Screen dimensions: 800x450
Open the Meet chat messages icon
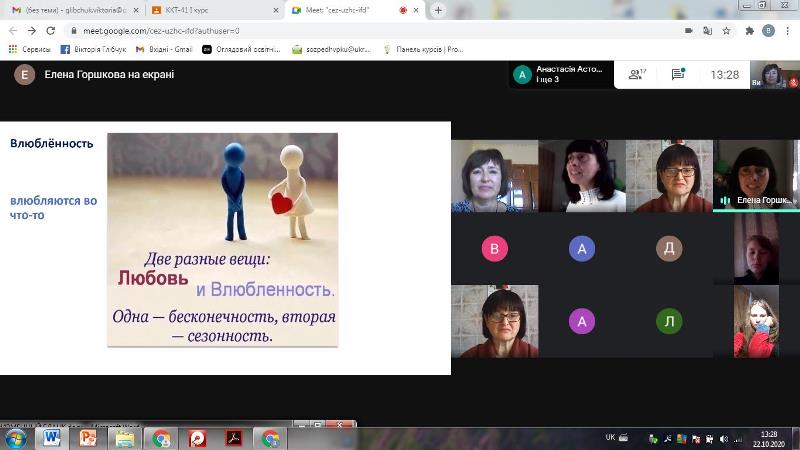[x=678, y=74]
